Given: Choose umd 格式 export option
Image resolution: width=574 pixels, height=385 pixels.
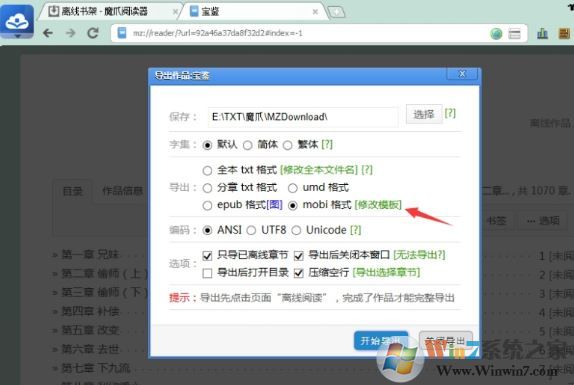Looking at the screenshot, I should click(292, 188).
